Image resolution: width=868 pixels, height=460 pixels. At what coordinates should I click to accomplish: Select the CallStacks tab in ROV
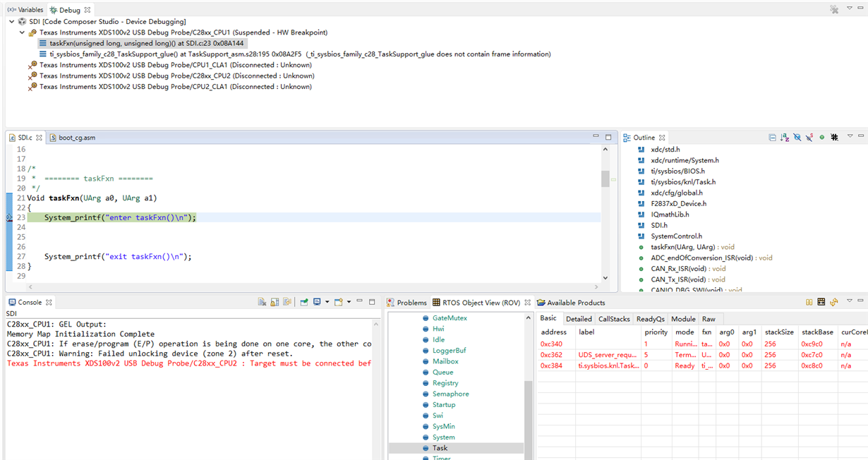point(614,319)
